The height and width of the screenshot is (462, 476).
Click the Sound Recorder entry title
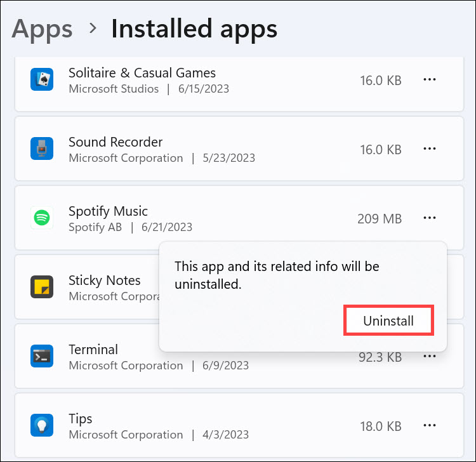(x=116, y=142)
